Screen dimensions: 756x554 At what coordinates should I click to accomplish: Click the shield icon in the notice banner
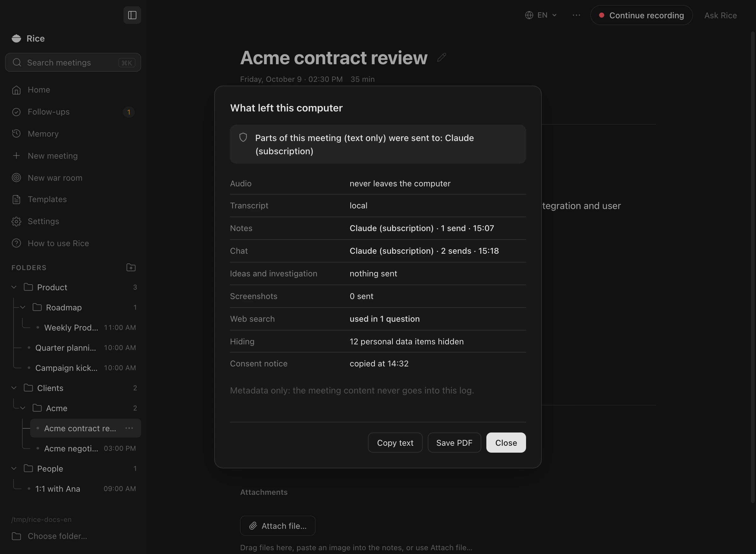click(x=243, y=138)
